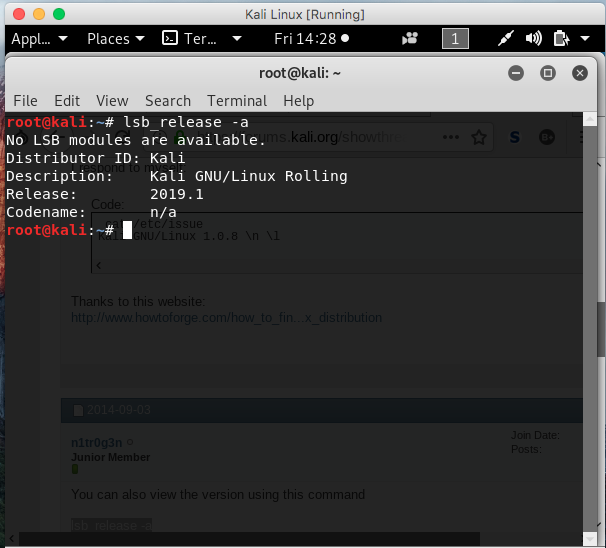Close the root@kali terminal window
The height and width of the screenshot is (548, 606).
pyautogui.click(x=579, y=73)
